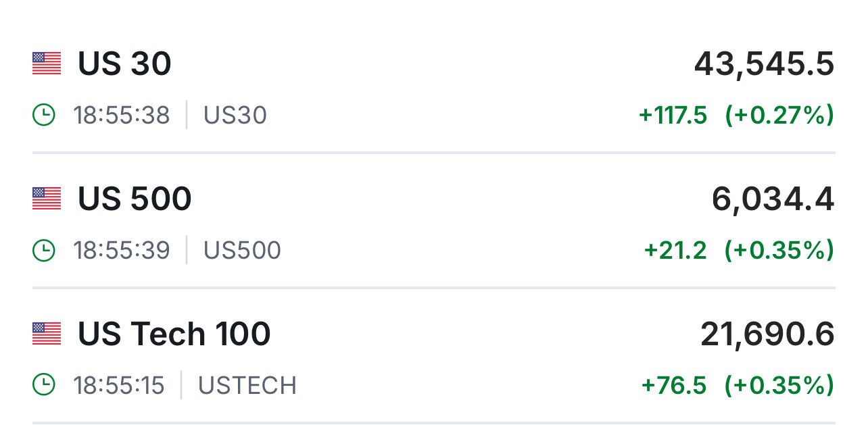Click the 21,690.6 price
Screen dimensions: 868x425
pyautogui.click(x=767, y=335)
